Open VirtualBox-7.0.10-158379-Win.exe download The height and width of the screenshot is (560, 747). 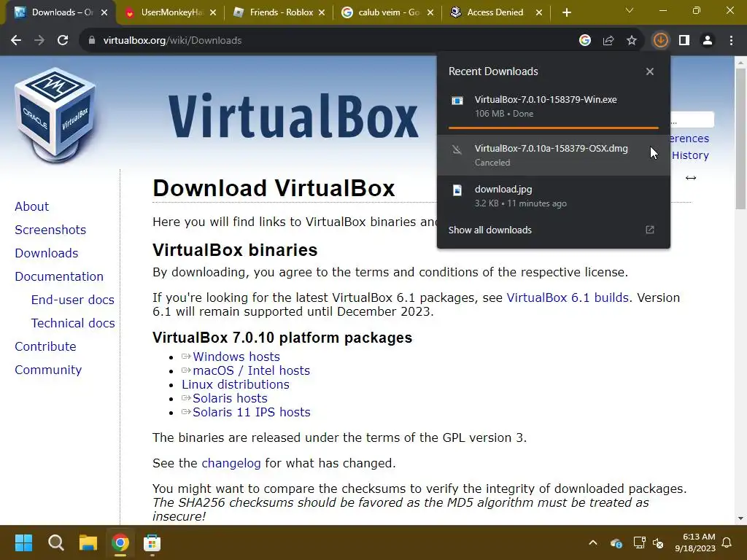[x=554, y=106]
